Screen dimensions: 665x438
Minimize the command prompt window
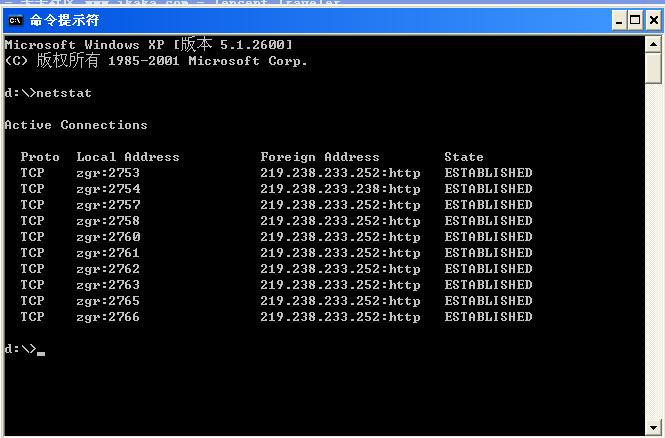point(618,20)
